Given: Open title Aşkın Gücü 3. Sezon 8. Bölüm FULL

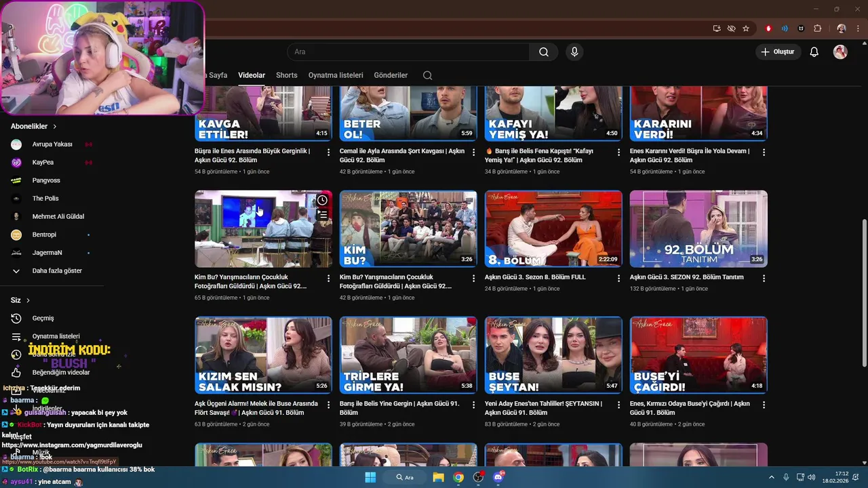Looking at the screenshot, I should pos(535,277).
